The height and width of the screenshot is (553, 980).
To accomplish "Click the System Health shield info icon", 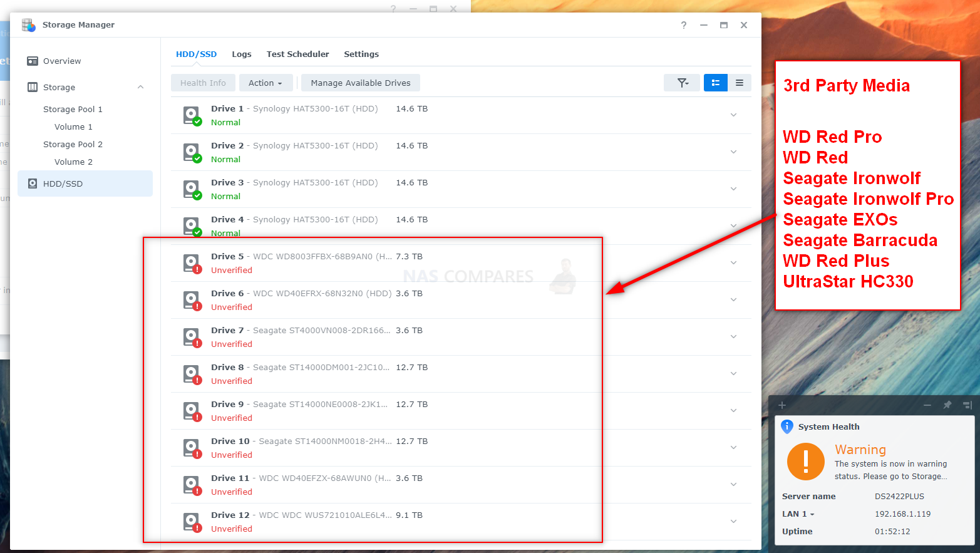I will 787,427.
